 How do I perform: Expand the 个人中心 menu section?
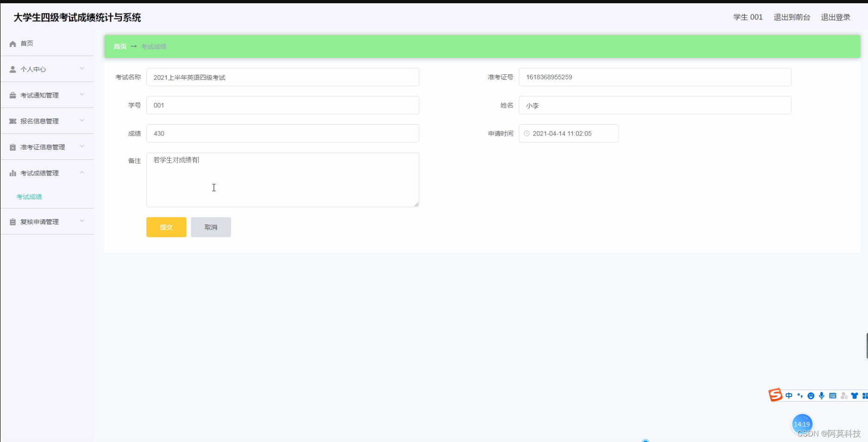point(82,69)
